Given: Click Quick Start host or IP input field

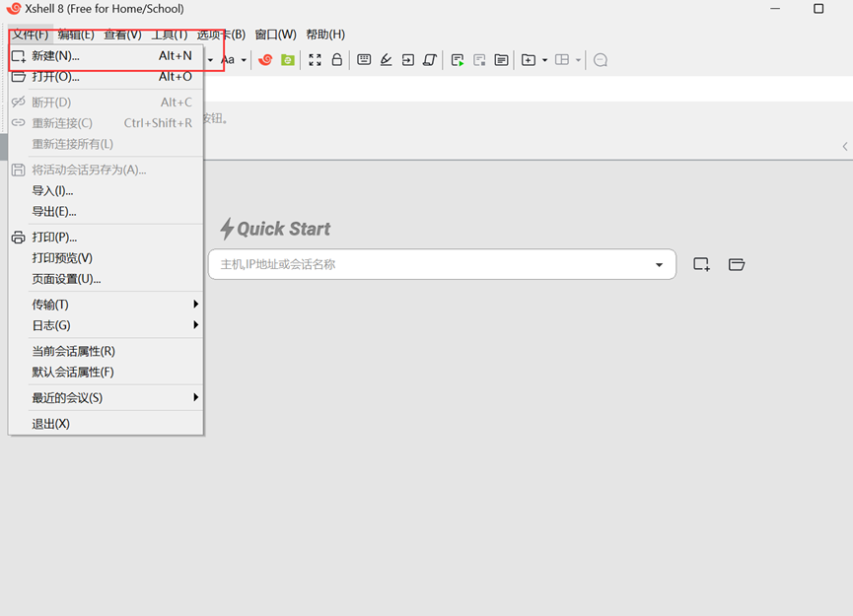Looking at the screenshot, I should point(442,264).
